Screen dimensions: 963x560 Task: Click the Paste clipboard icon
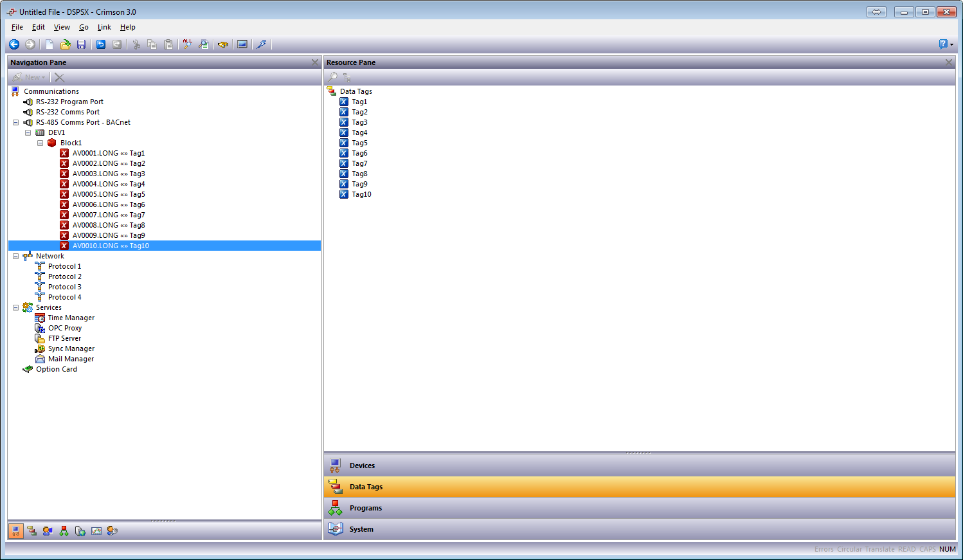168,44
